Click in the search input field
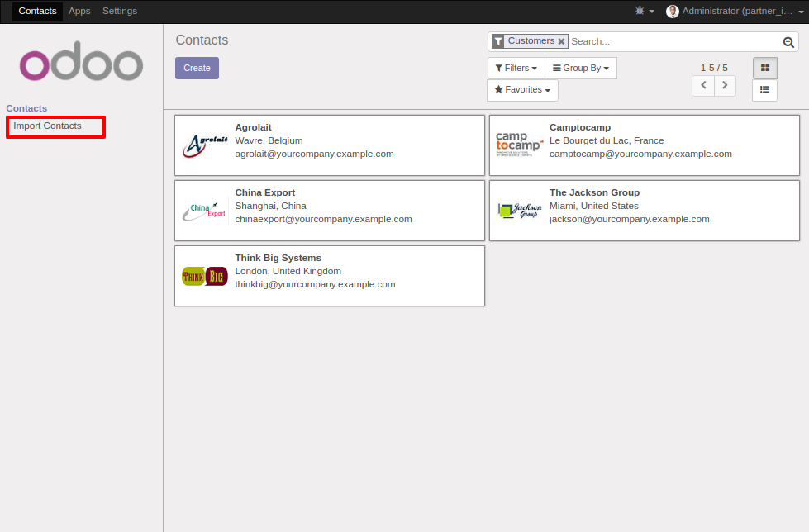Image resolution: width=809 pixels, height=532 pixels. [x=673, y=41]
